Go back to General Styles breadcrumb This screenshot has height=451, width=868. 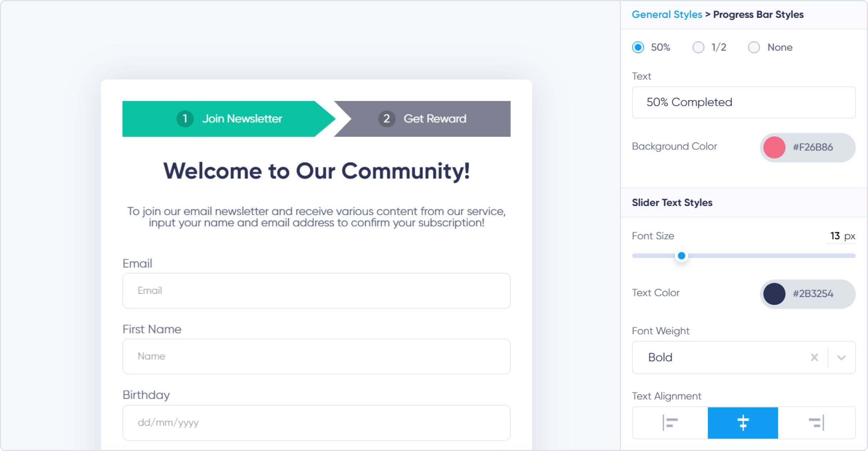667,14
